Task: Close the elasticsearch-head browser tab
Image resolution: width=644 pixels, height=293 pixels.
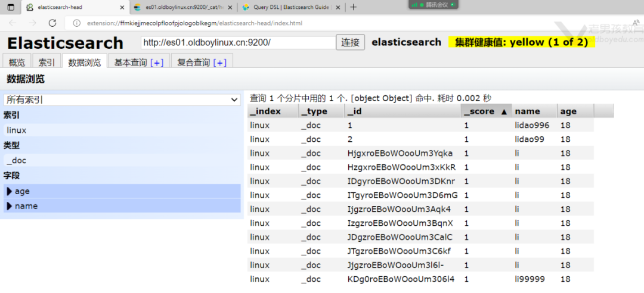Action: (x=122, y=7)
